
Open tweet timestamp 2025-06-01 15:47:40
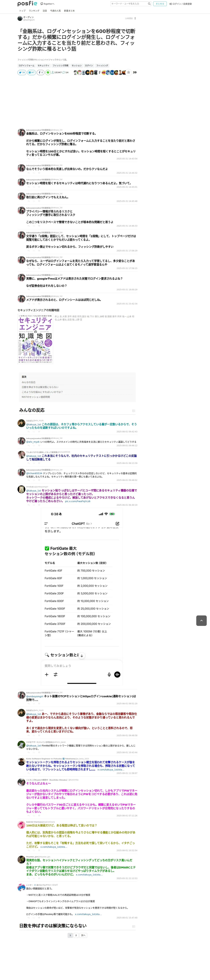[x=127, y=918]
